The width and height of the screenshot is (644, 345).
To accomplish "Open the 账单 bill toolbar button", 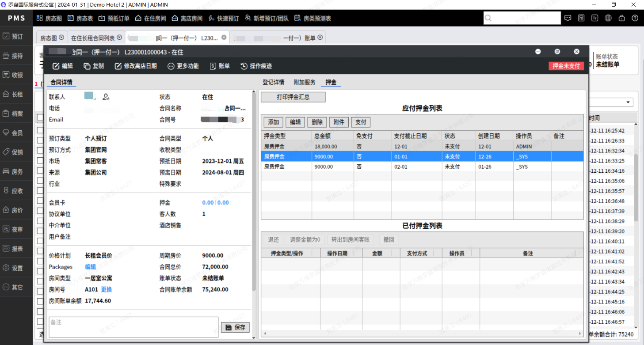I will [x=220, y=66].
